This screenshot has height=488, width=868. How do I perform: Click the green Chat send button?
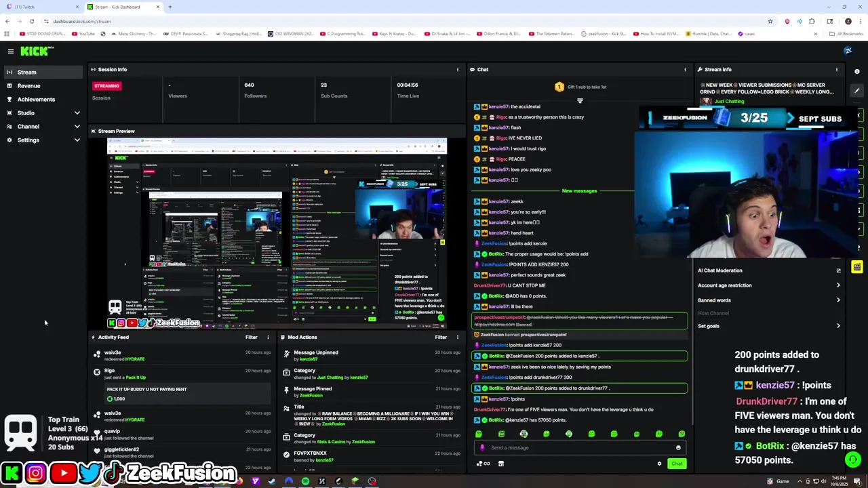click(x=677, y=464)
